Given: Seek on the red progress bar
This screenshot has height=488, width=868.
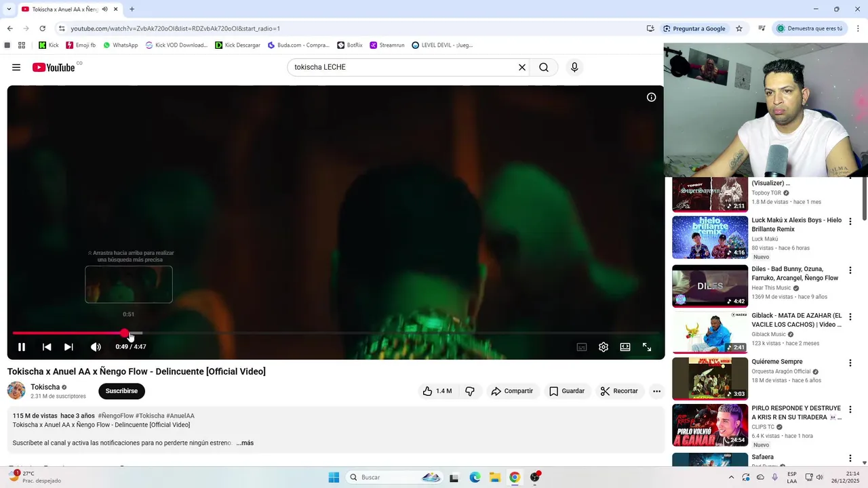Looking at the screenshot, I should [x=336, y=333].
